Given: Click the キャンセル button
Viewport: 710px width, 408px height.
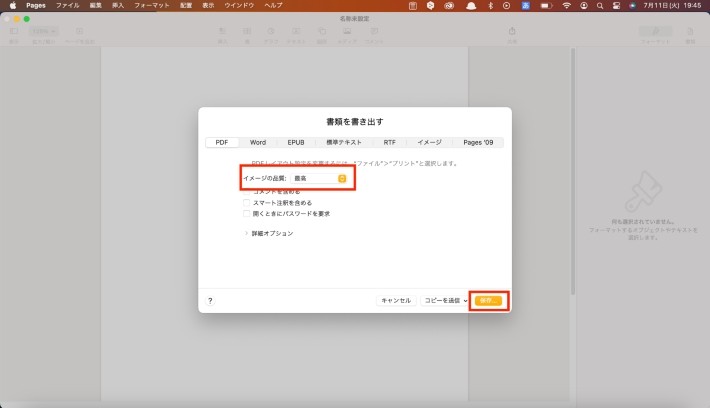Looking at the screenshot, I should [x=396, y=301].
